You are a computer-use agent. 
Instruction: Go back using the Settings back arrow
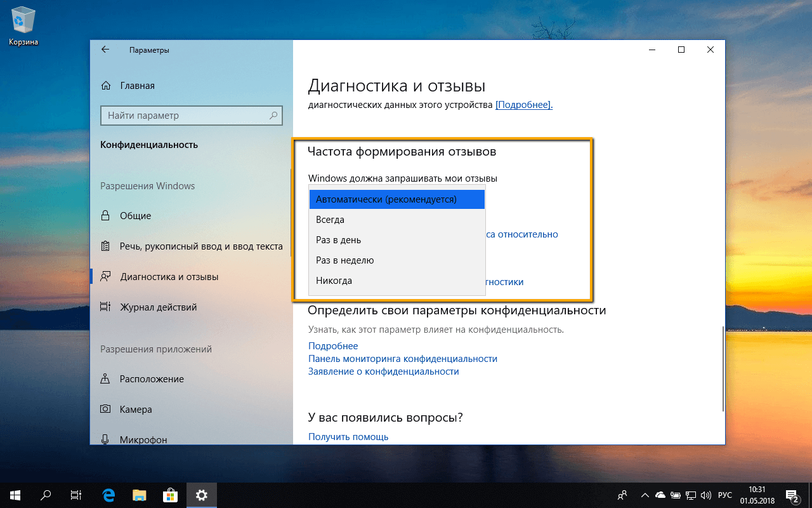pyautogui.click(x=105, y=50)
